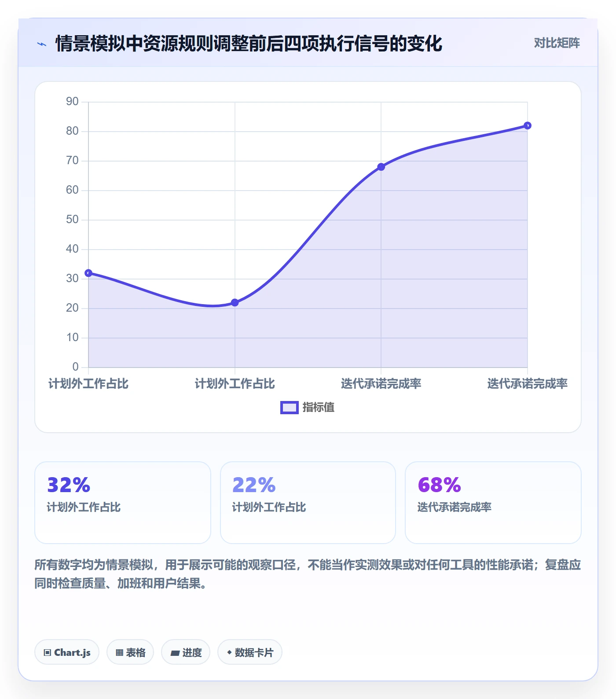616x699 pixels.
Task: Click the disclaimer paragraph starting 所有数字均为情景模拟
Action: pyautogui.click(x=308, y=574)
